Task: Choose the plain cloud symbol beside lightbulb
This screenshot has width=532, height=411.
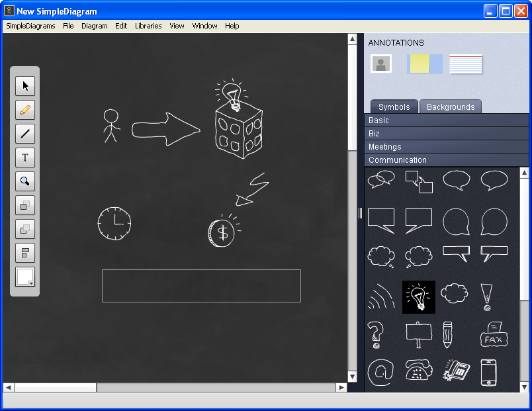Action: 455,293
